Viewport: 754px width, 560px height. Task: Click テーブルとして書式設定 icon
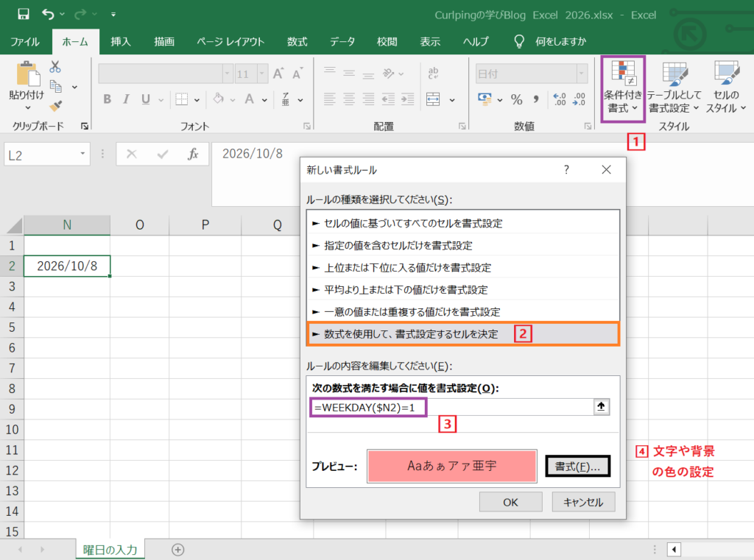[674, 88]
